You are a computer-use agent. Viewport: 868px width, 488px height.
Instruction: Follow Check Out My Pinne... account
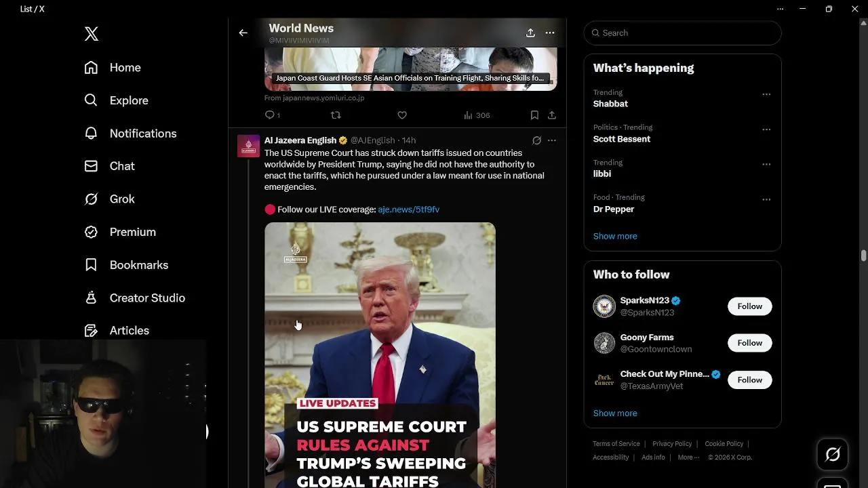pos(749,380)
